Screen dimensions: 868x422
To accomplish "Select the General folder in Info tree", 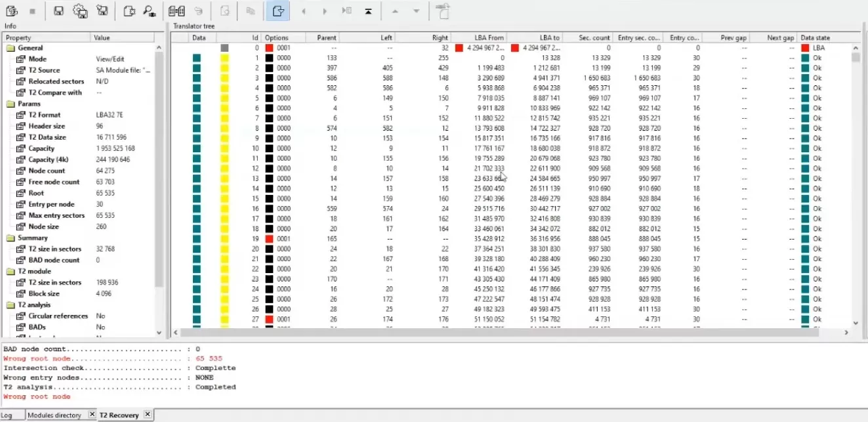I will [30, 48].
